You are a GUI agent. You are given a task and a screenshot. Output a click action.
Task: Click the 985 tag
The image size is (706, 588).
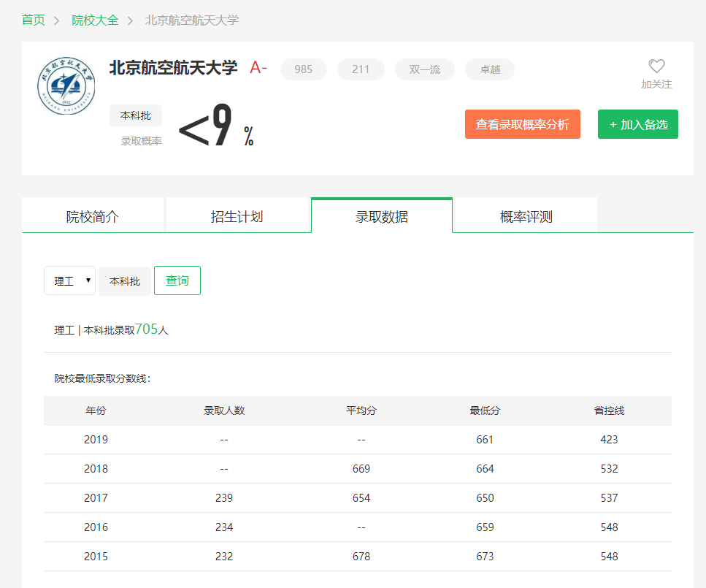coord(304,69)
